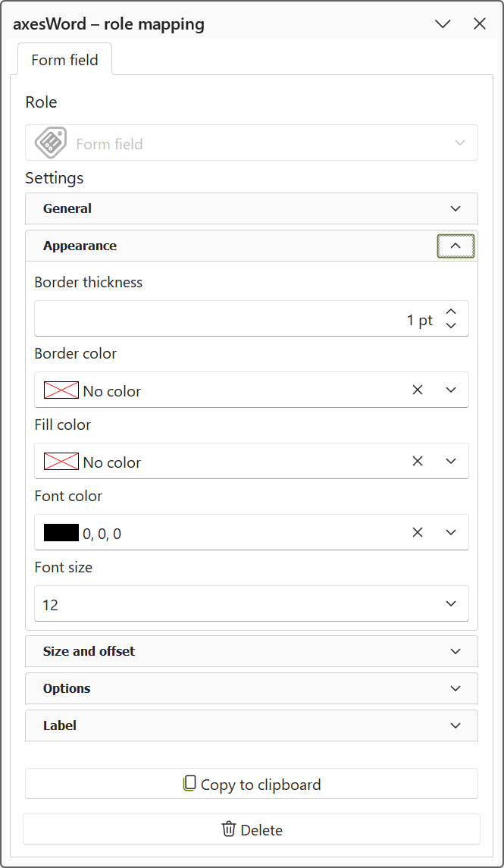Viewport: 504px width, 868px height.
Task: Open the task pane options chevron menu
Action: pyautogui.click(x=443, y=24)
